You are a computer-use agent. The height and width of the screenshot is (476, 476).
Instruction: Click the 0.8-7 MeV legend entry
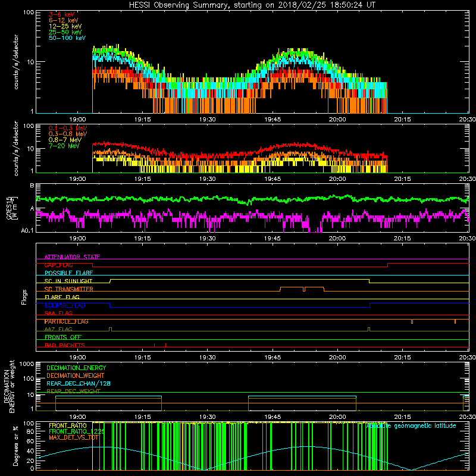[x=65, y=140]
